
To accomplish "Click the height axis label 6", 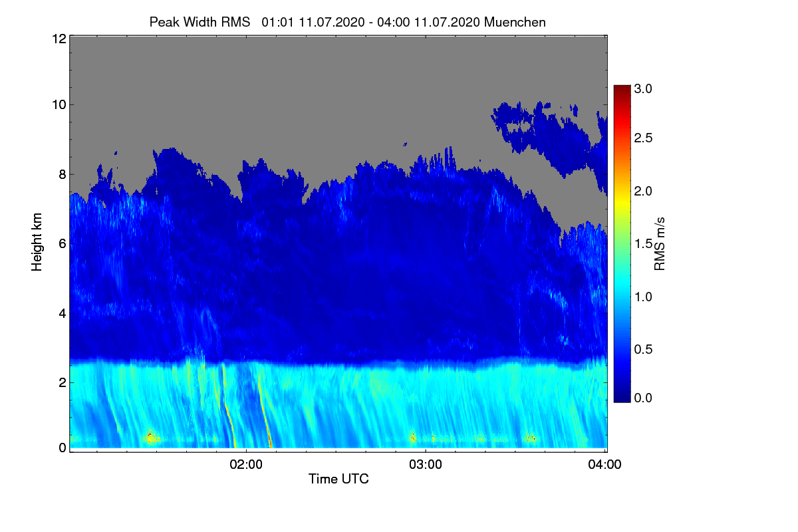I will [62, 243].
